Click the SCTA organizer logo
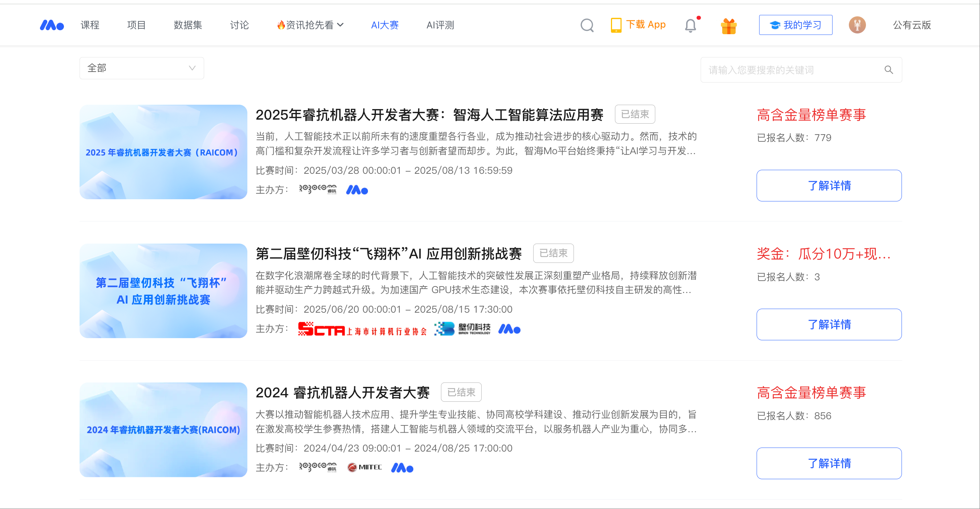This screenshot has width=980, height=509. (x=361, y=329)
